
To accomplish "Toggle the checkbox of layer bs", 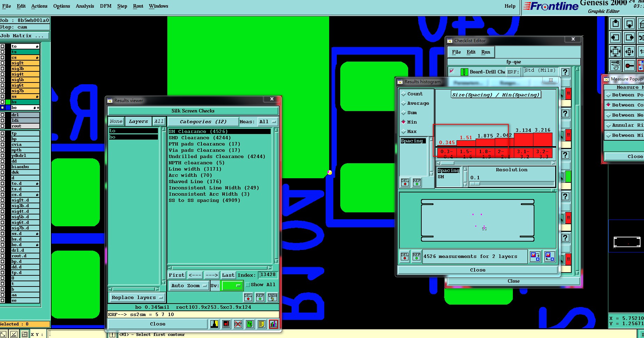I will click(x=2, y=102).
